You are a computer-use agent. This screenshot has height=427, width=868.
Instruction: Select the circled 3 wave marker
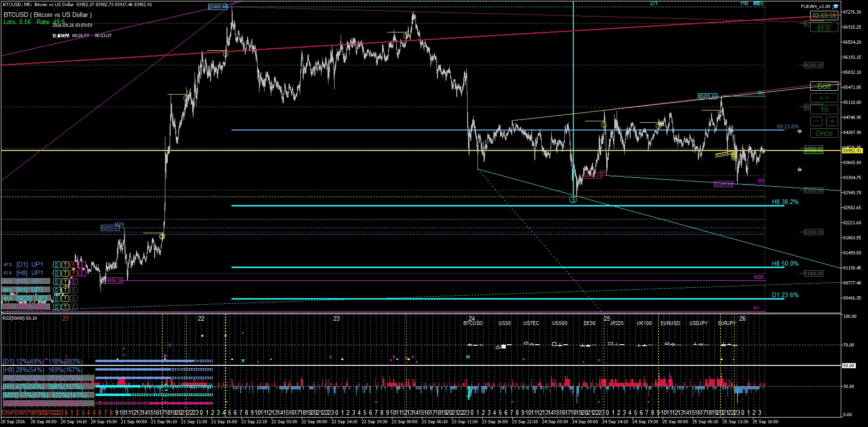(573, 200)
